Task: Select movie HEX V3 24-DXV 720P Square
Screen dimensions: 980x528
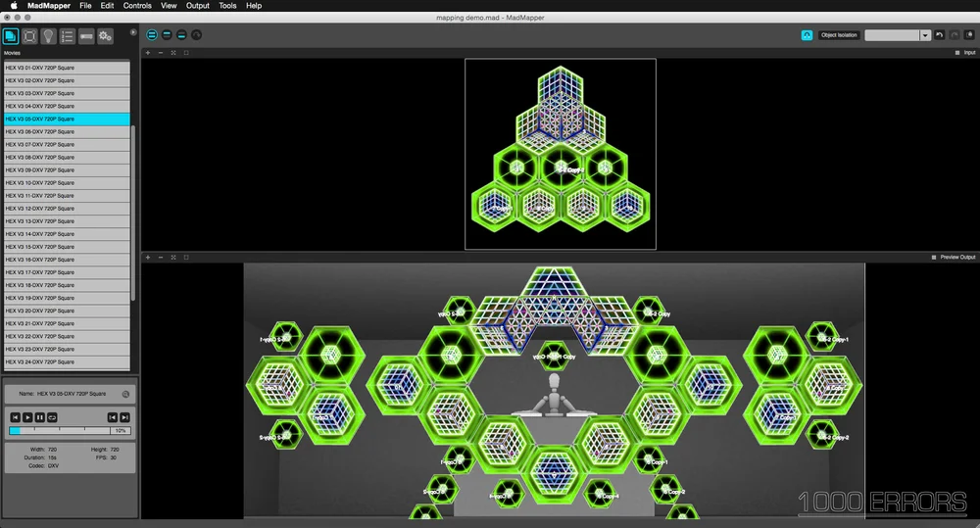Action: click(x=67, y=361)
